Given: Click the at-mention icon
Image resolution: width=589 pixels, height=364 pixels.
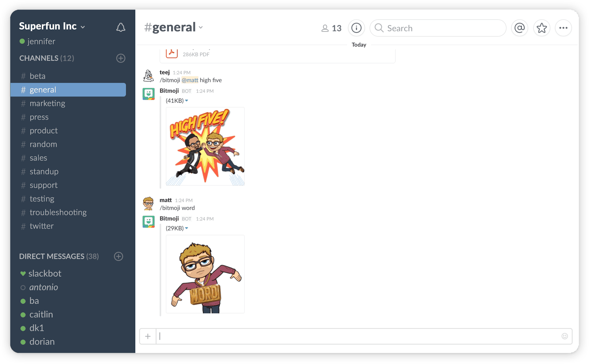Looking at the screenshot, I should click(x=521, y=28).
